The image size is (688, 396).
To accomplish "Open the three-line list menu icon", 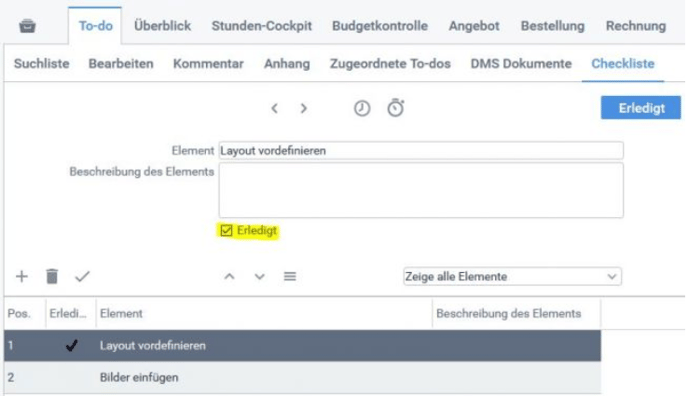I will click(x=290, y=276).
